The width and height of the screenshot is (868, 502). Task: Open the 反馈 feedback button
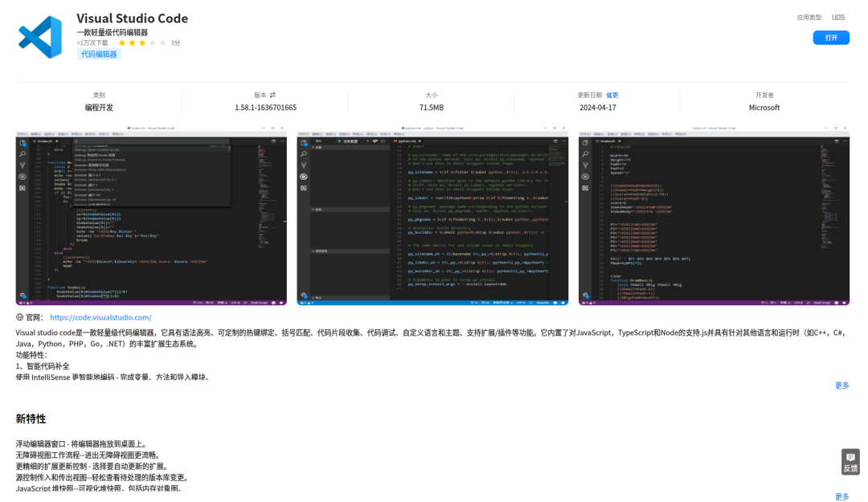[850, 462]
